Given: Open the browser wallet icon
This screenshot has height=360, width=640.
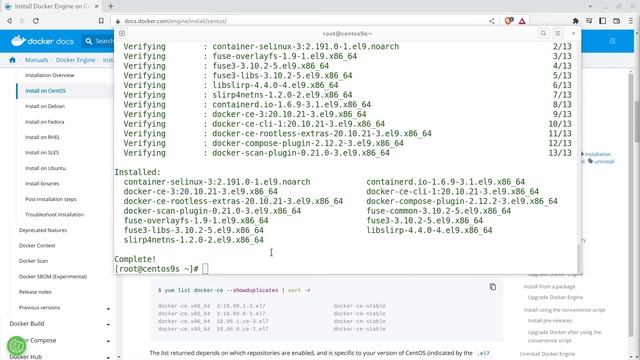Looking at the screenshot, I should [616, 21].
